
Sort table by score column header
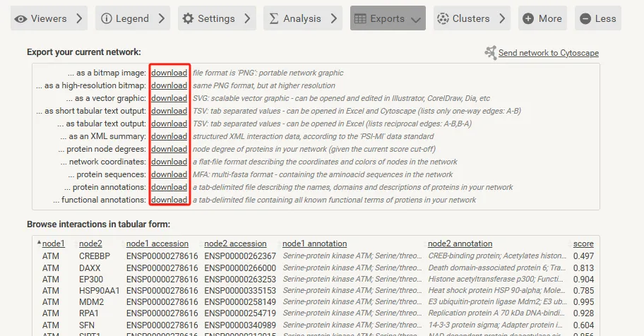point(583,244)
